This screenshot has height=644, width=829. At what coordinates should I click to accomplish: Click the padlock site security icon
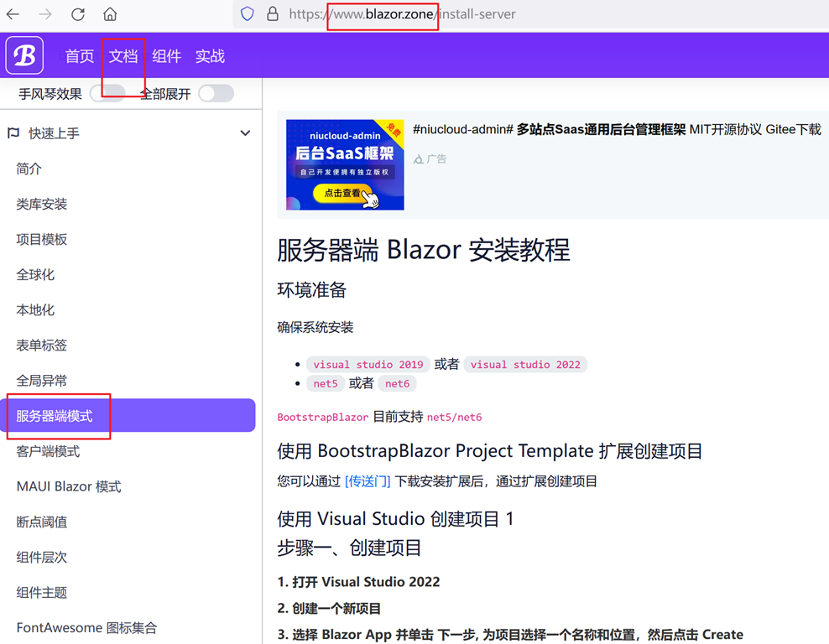[x=273, y=14]
